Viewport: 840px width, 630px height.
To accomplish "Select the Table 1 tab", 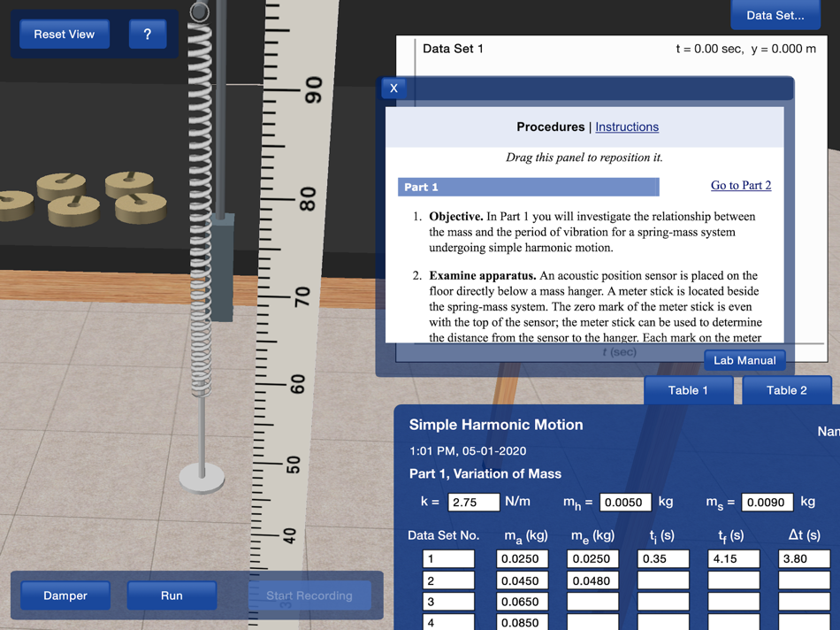I will click(x=688, y=390).
